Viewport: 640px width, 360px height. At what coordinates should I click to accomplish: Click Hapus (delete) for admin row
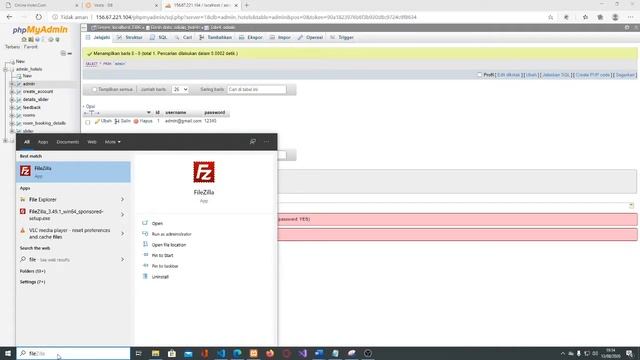(143, 121)
